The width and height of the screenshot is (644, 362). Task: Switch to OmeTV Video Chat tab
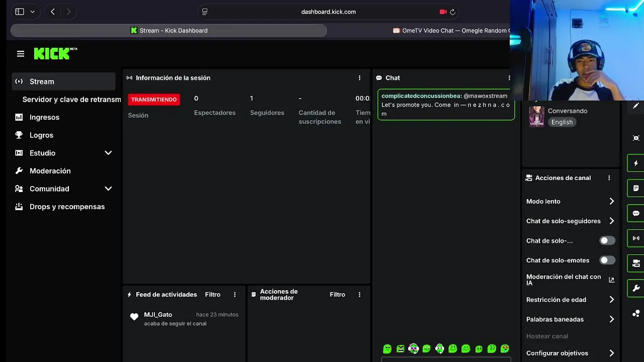(x=450, y=31)
